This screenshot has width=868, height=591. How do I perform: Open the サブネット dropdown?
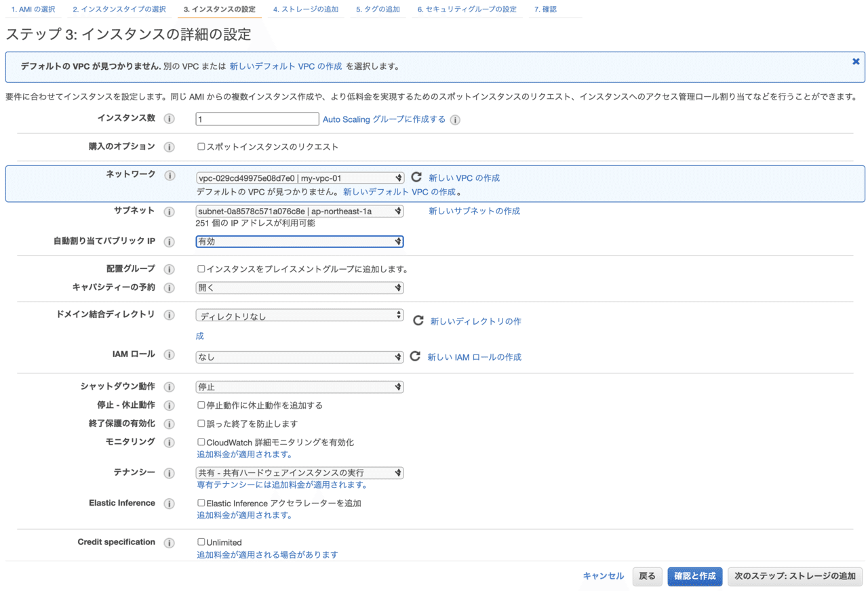(x=300, y=211)
